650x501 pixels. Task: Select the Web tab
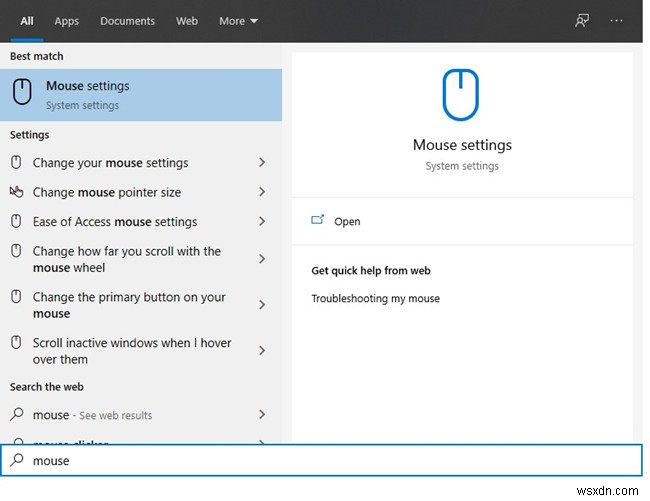point(187,21)
